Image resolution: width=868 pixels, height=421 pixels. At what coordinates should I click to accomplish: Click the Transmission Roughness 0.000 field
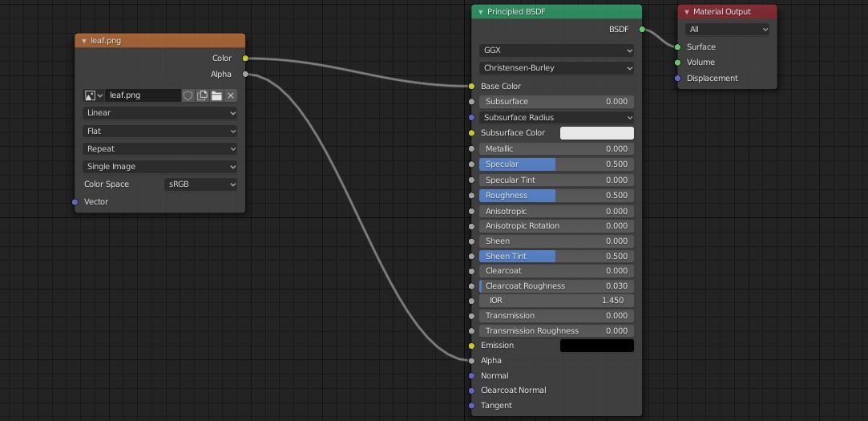pos(556,331)
